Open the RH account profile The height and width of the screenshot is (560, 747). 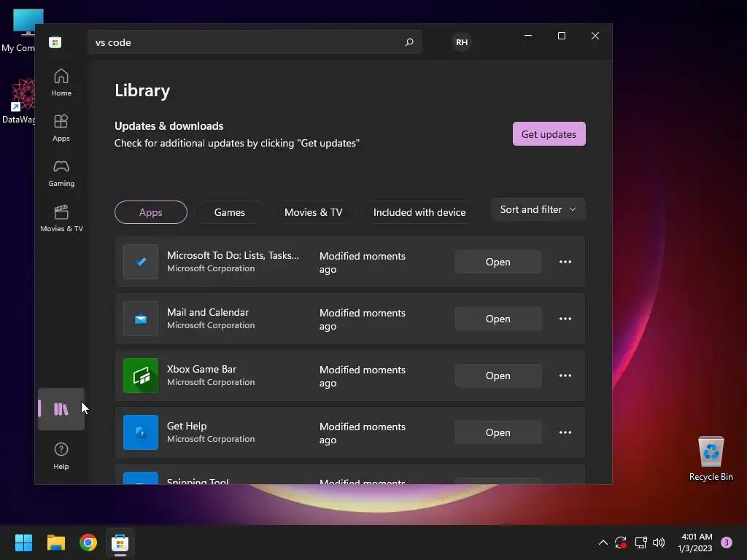[x=461, y=42]
